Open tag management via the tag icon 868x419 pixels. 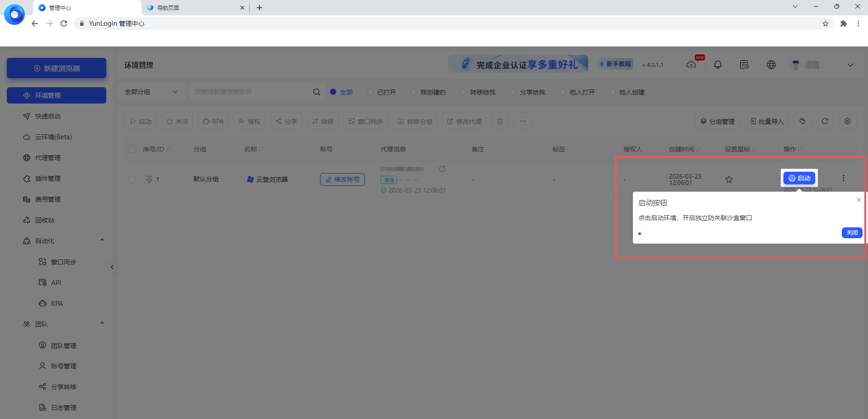click(802, 121)
